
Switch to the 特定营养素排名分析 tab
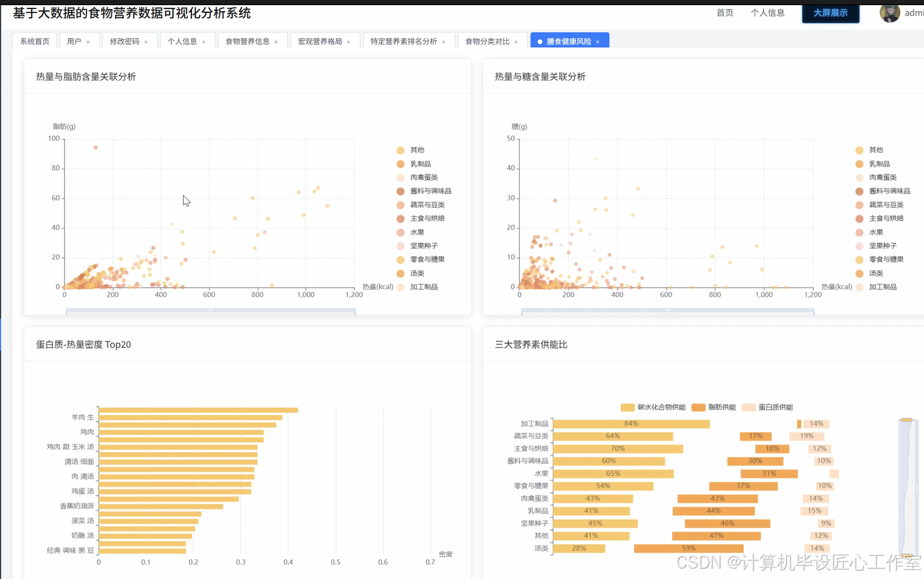pyautogui.click(x=403, y=41)
